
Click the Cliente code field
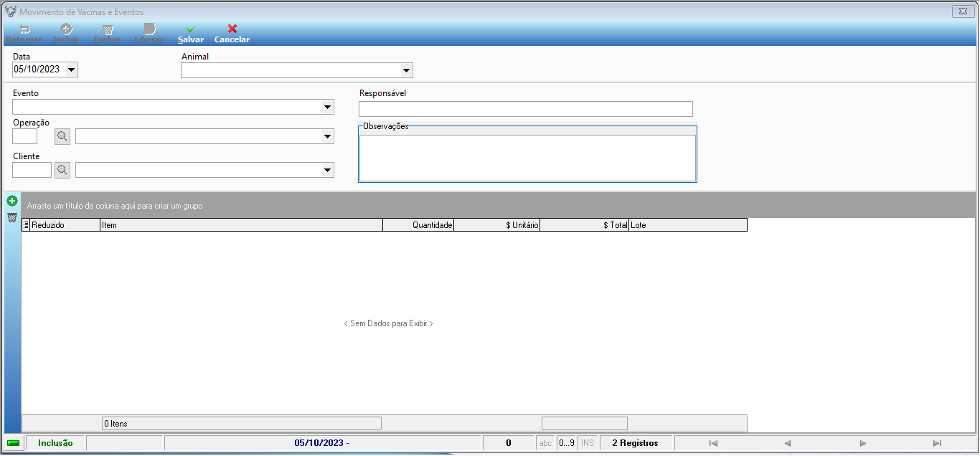pos(32,170)
